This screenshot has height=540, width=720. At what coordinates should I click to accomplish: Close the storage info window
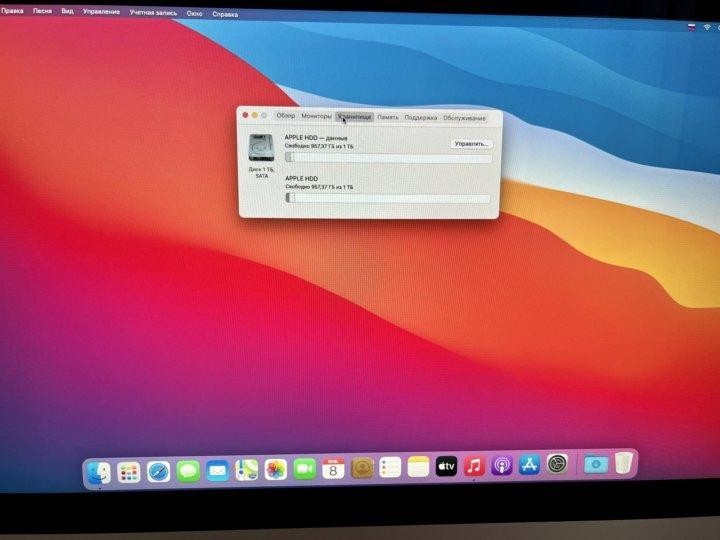pyautogui.click(x=245, y=115)
